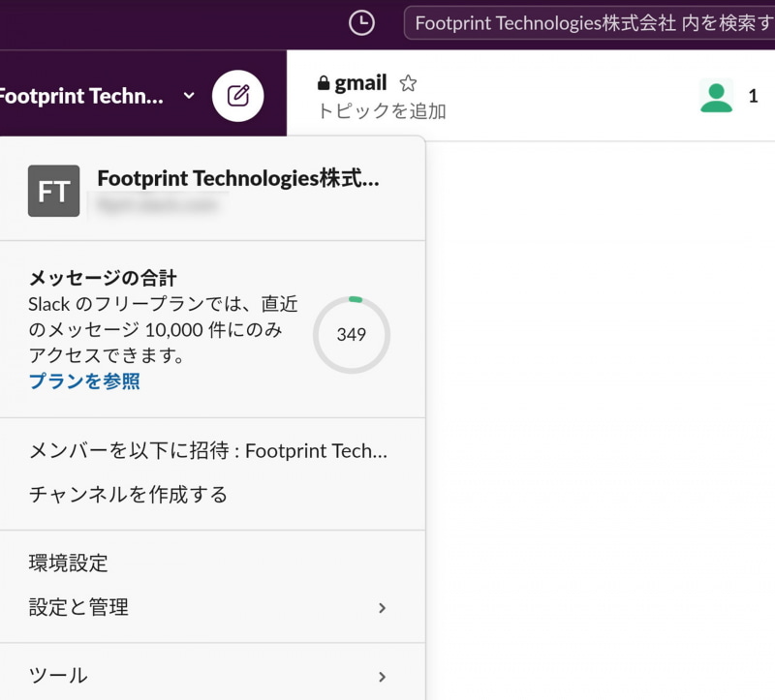Open the channel member list icon

[x=716, y=96]
